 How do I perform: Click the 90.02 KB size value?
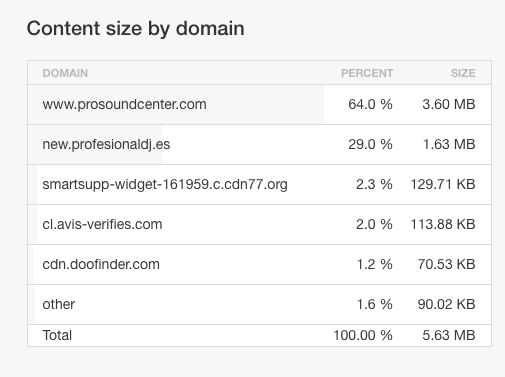[x=446, y=304]
